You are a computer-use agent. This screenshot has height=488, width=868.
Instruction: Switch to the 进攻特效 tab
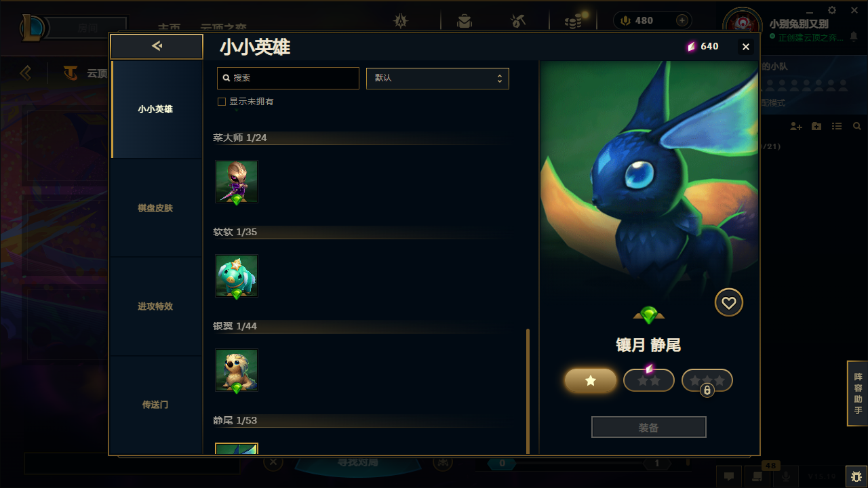tap(155, 306)
